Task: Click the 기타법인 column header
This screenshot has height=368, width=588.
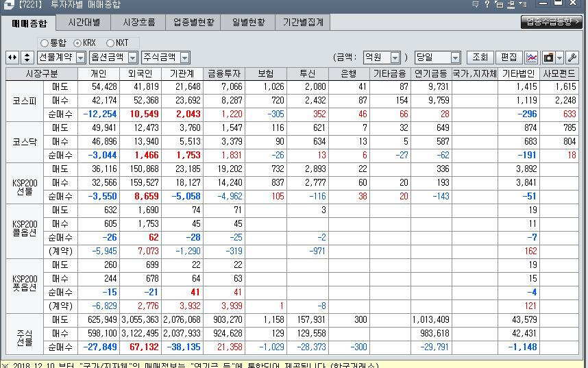Action: 519,73
